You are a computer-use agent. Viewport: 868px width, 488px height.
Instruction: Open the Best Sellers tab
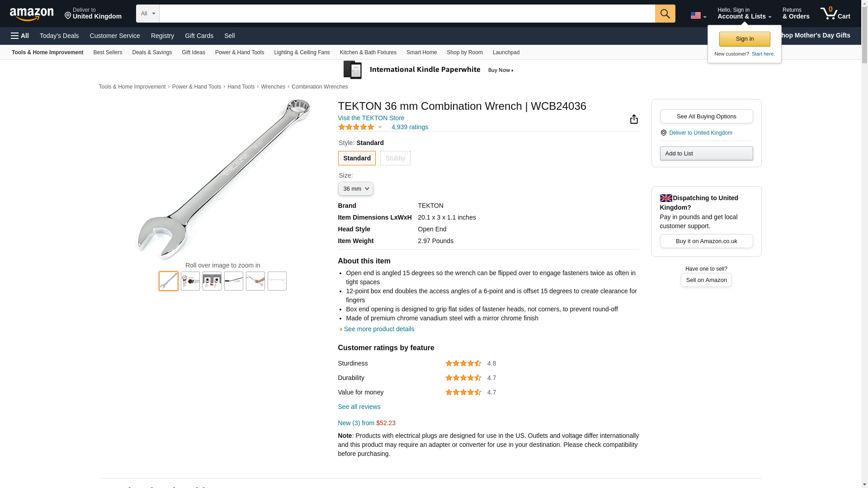point(108,52)
